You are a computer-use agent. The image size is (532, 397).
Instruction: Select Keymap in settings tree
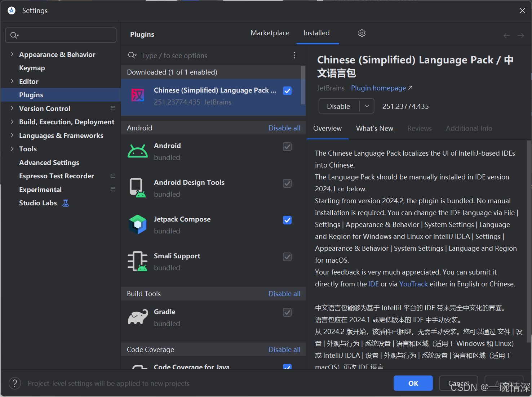click(32, 68)
